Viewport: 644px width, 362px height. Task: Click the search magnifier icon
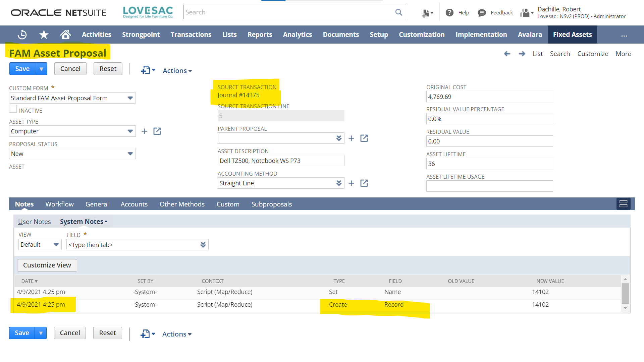click(x=398, y=12)
